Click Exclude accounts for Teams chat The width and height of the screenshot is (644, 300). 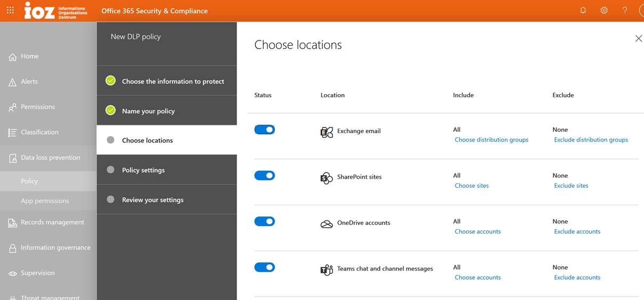[x=577, y=277]
